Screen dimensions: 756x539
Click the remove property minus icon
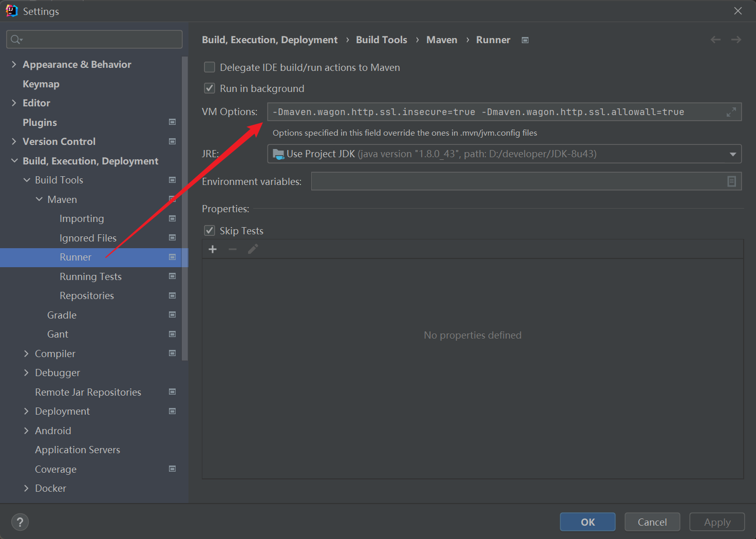(233, 249)
